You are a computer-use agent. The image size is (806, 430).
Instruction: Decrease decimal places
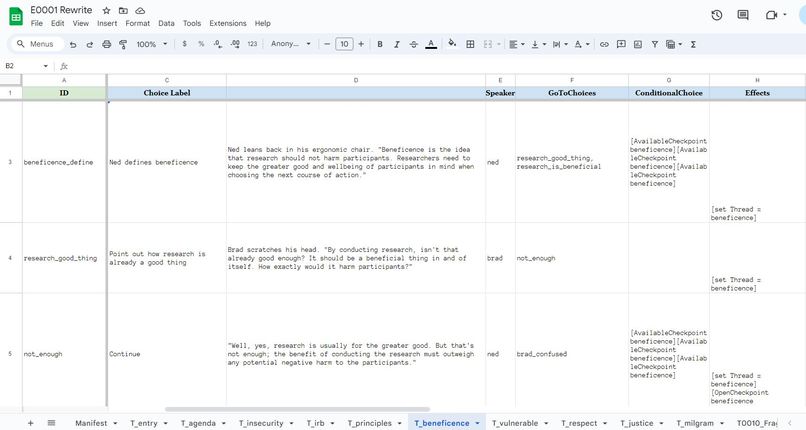(x=218, y=44)
